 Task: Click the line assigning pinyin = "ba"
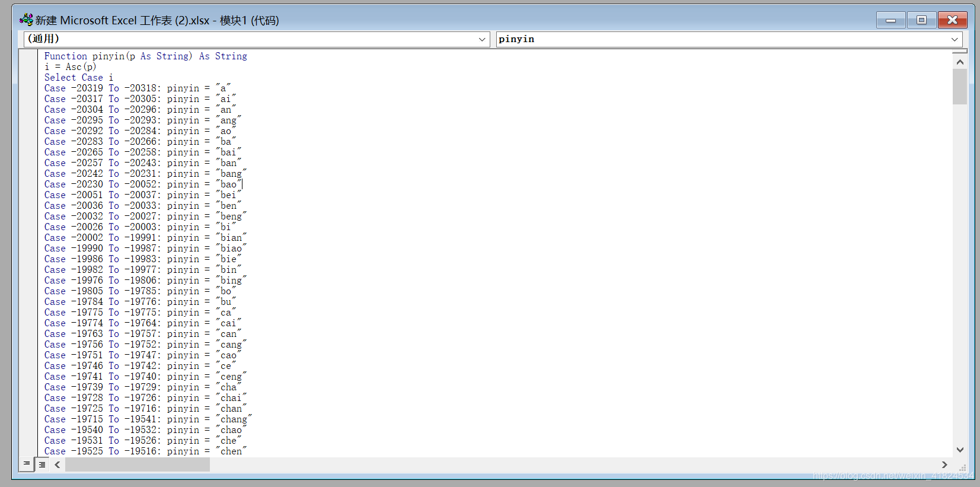(x=140, y=142)
